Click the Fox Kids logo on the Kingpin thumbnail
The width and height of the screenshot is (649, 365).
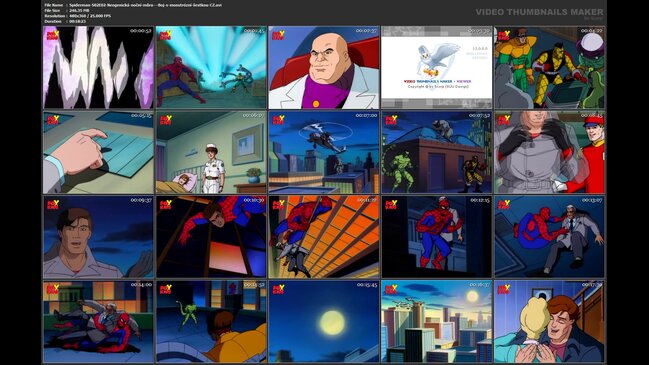click(278, 35)
